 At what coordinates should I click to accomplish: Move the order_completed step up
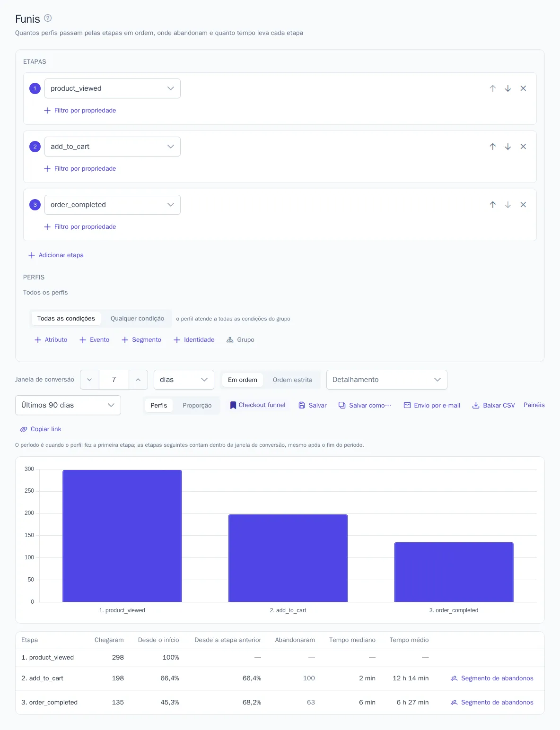(x=493, y=205)
